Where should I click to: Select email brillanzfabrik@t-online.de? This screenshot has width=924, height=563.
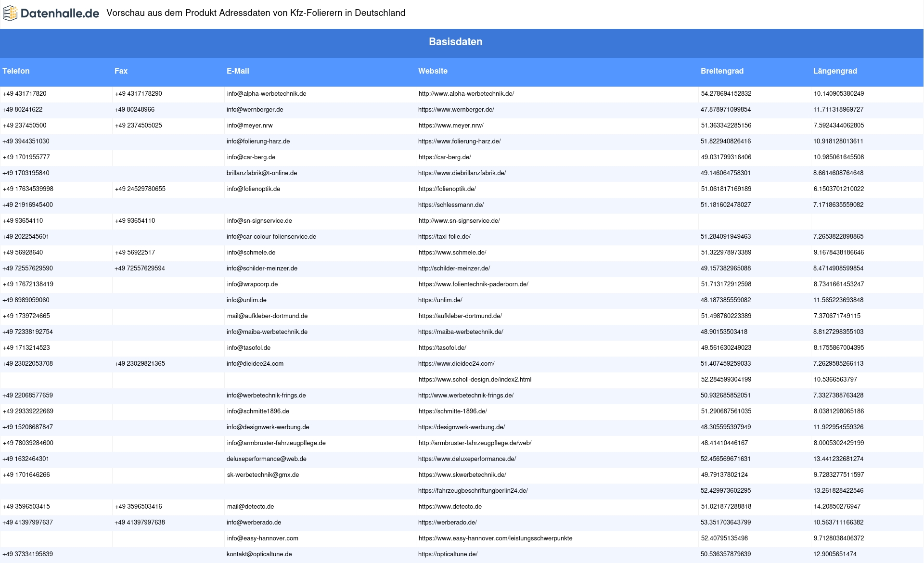click(262, 173)
